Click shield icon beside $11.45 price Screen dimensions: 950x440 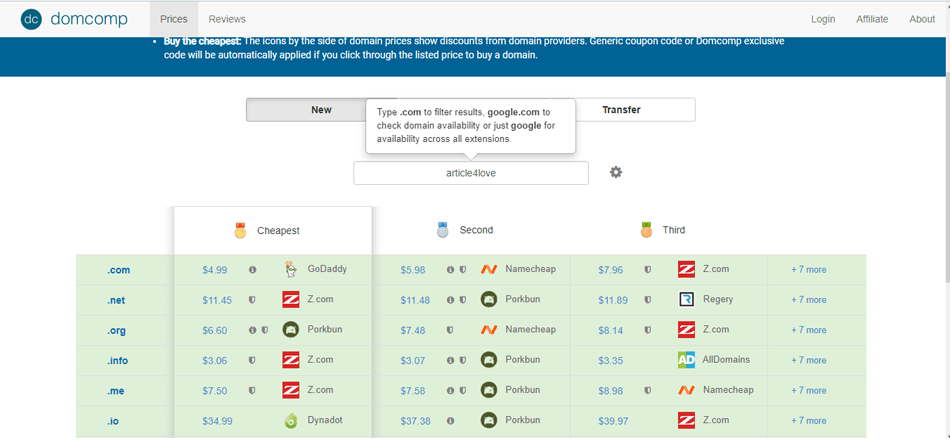[x=253, y=300]
